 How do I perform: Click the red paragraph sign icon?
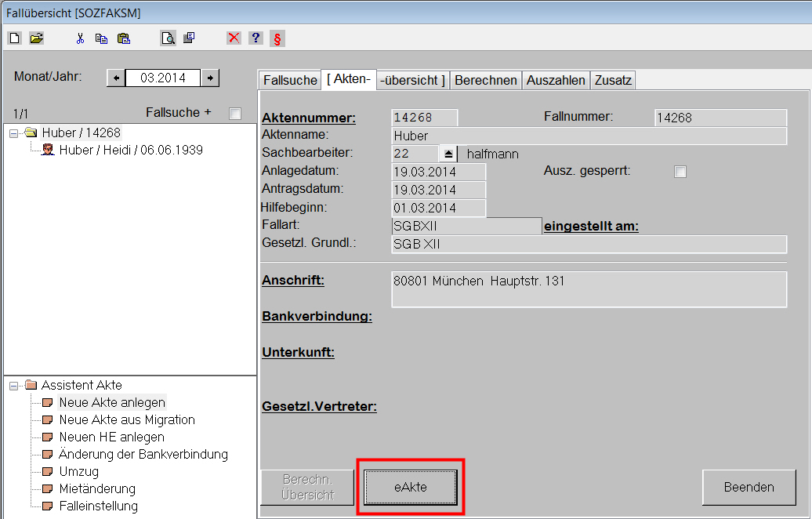[277, 38]
